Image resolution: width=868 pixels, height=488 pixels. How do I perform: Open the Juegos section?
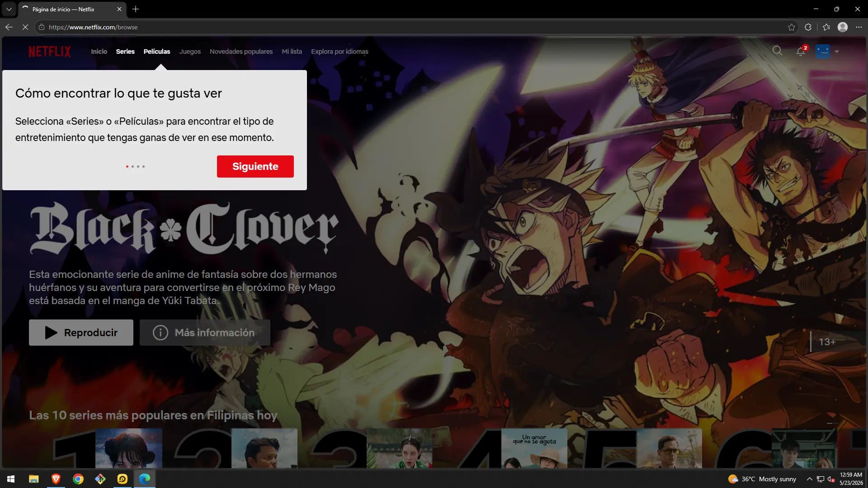(190, 52)
